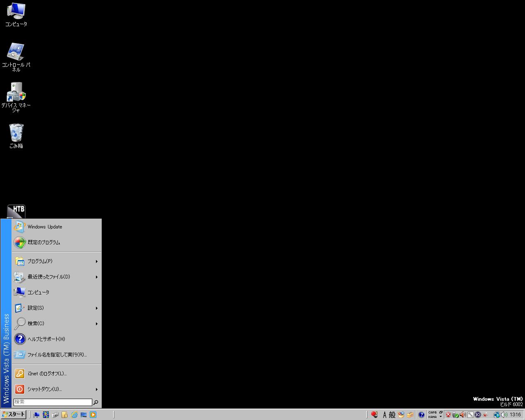Click the red ball language bar icon
The image size is (525, 420).
374,415
